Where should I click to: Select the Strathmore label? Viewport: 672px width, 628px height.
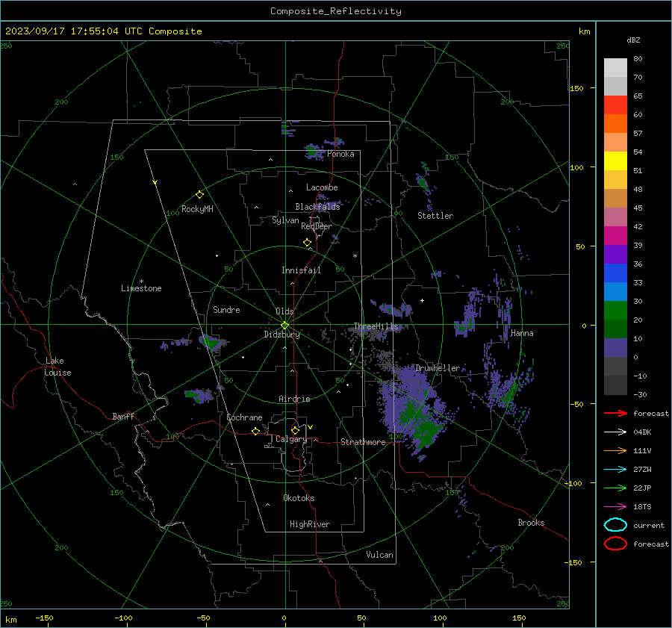(x=363, y=442)
